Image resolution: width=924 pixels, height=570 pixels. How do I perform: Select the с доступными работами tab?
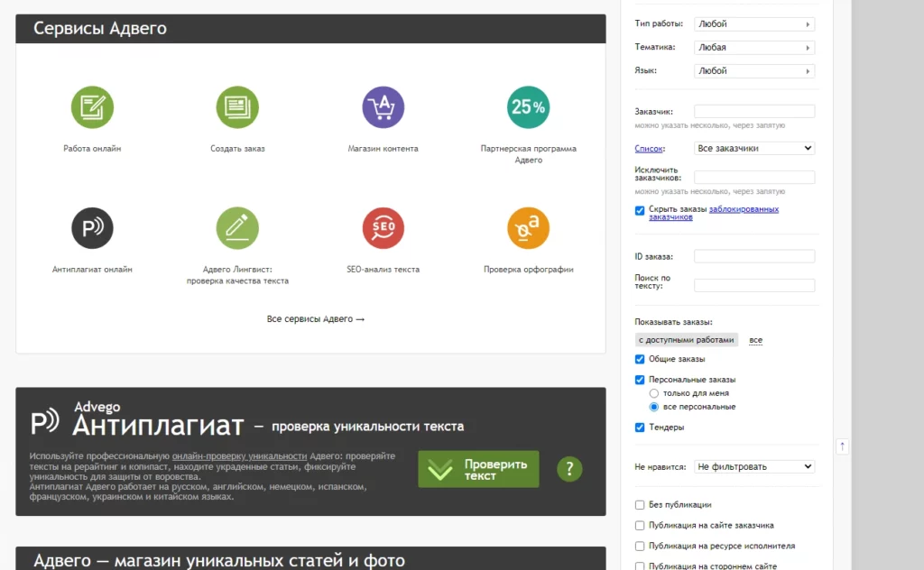(686, 340)
